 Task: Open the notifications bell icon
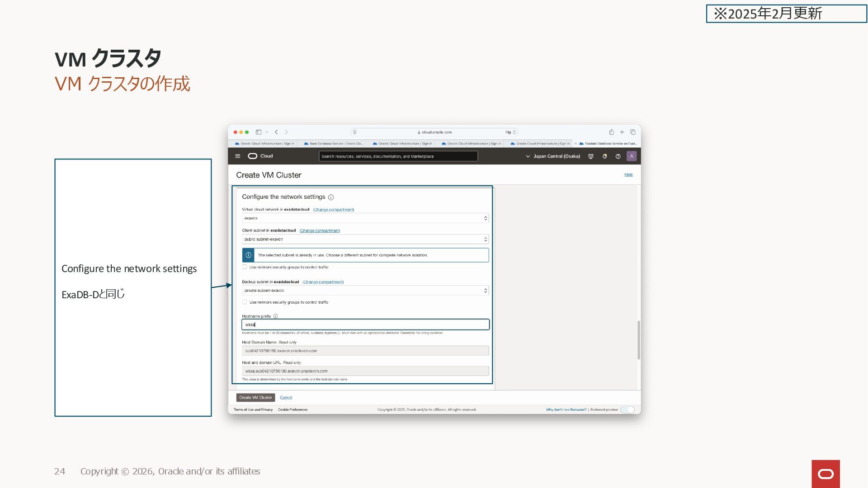[604, 156]
